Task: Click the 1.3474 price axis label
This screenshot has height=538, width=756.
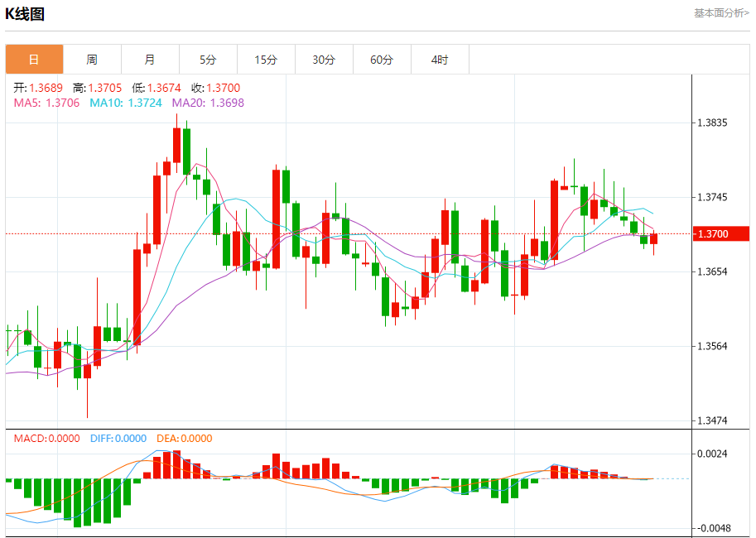Action: click(712, 420)
